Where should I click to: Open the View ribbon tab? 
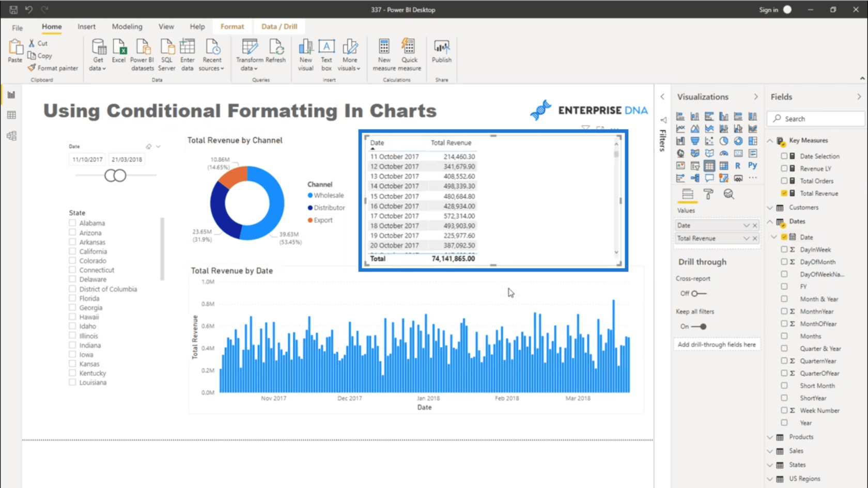click(166, 26)
